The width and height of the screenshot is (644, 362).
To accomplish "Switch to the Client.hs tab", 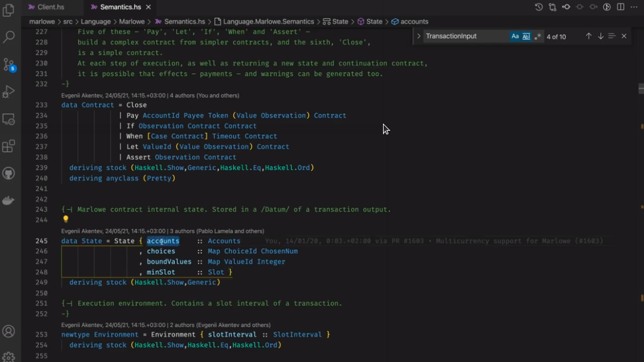I will (50, 7).
